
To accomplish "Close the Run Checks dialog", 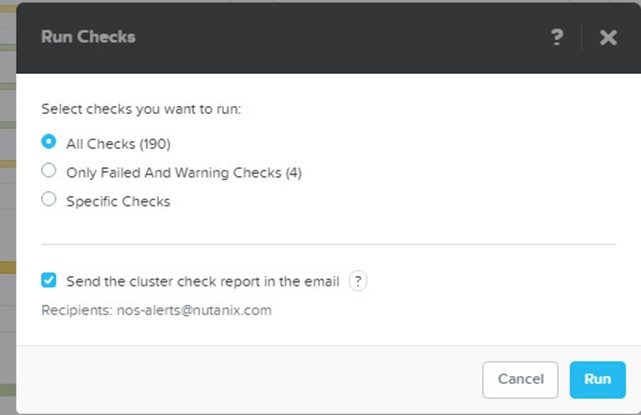I will click(x=608, y=38).
